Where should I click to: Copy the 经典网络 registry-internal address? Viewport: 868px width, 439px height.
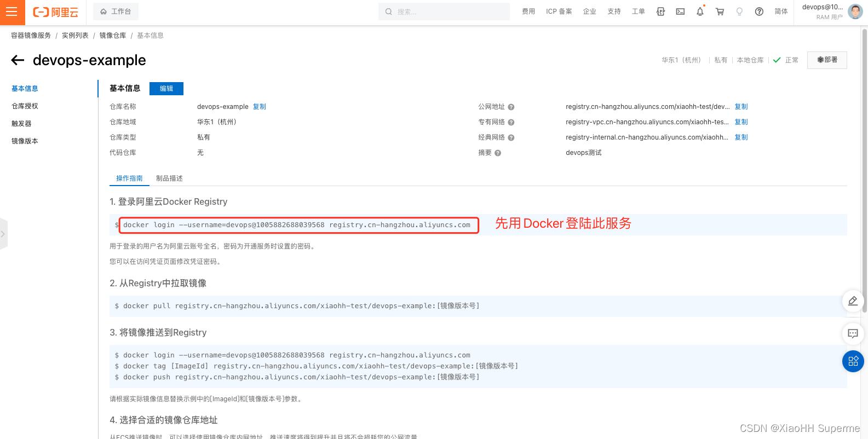coord(741,137)
